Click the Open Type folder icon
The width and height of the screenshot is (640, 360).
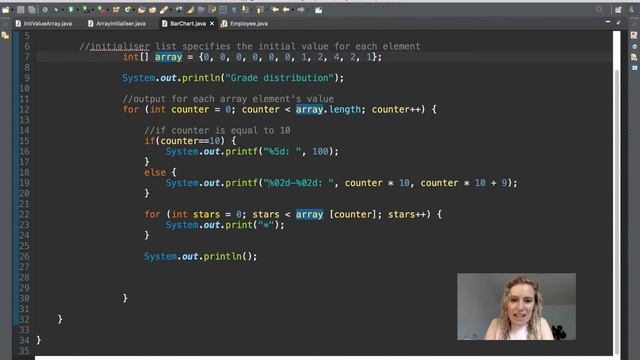click(141, 10)
